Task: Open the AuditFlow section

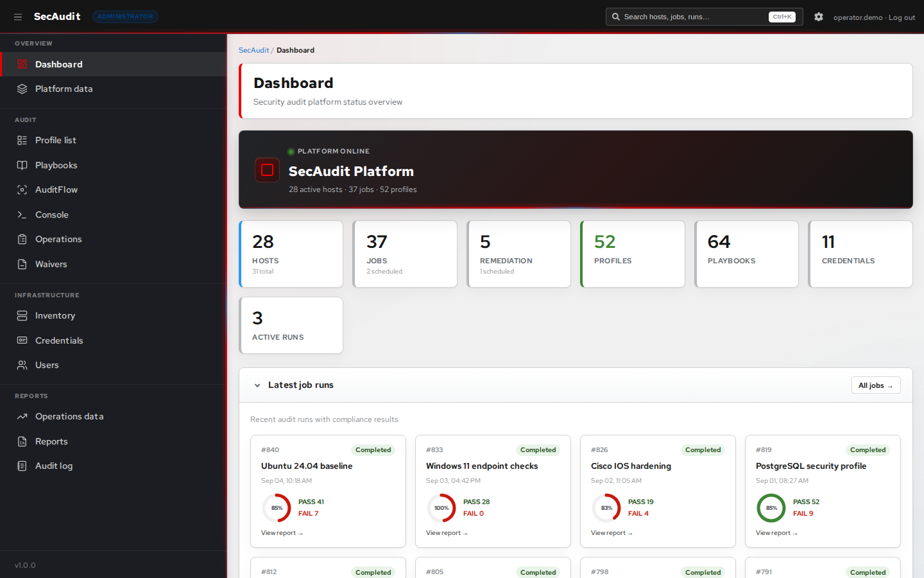Action: (x=113, y=189)
